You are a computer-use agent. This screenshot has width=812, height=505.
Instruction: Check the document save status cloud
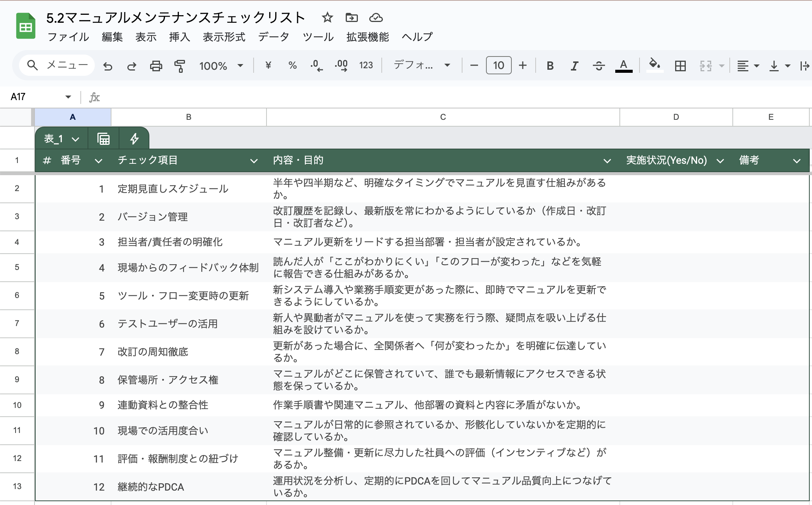[x=376, y=17]
